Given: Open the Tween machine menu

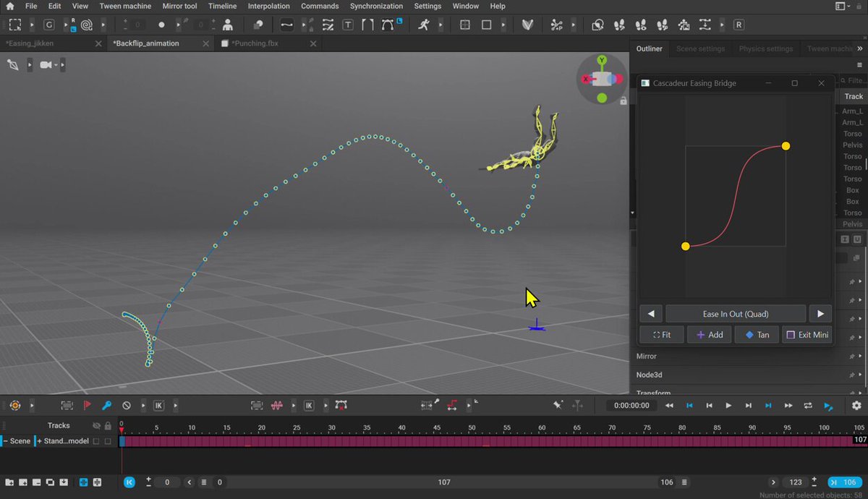Looking at the screenshot, I should click(126, 6).
